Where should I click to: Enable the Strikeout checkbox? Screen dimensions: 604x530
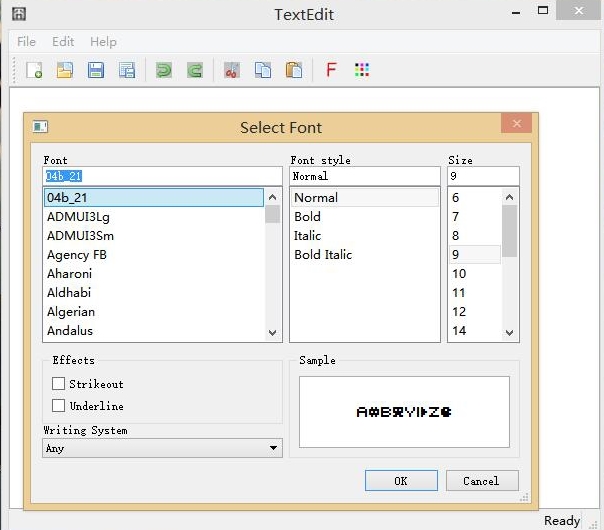[59, 384]
